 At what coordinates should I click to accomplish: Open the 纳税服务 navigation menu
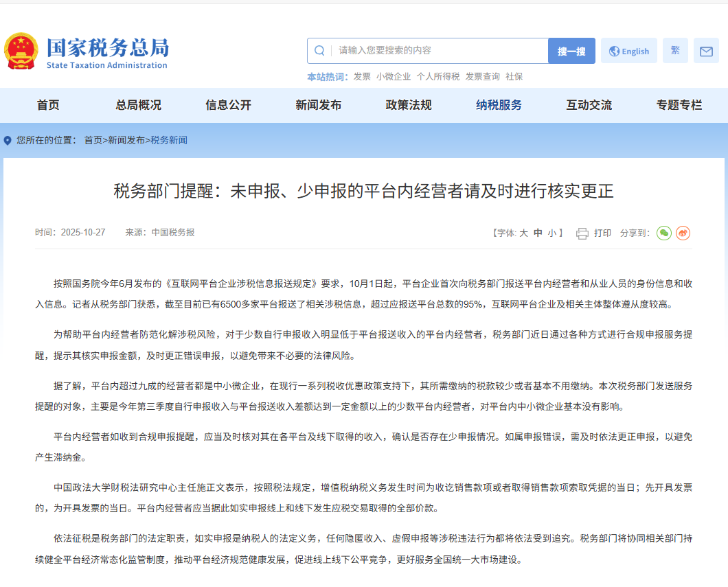(x=499, y=105)
